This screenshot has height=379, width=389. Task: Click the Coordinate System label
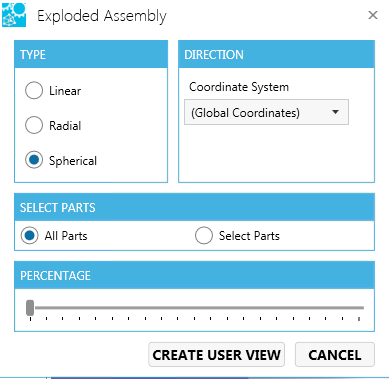pos(239,87)
